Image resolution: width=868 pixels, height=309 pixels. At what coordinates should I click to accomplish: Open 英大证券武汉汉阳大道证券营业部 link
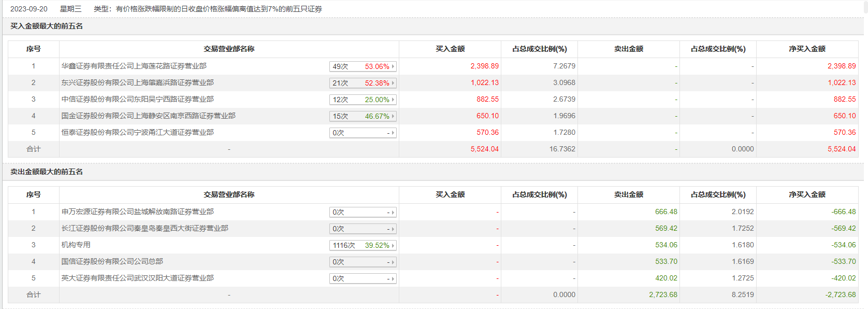pyautogui.click(x=137, y=278)
